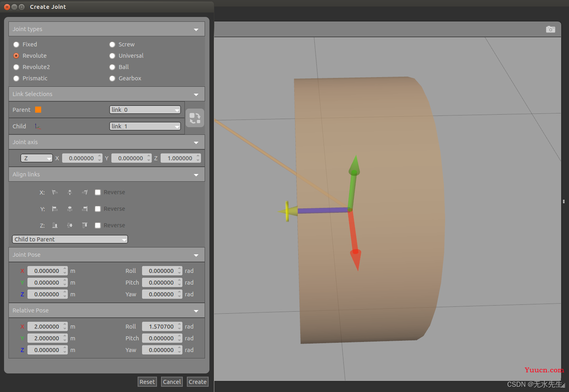Select the Fixed joint type

point(16,44)
